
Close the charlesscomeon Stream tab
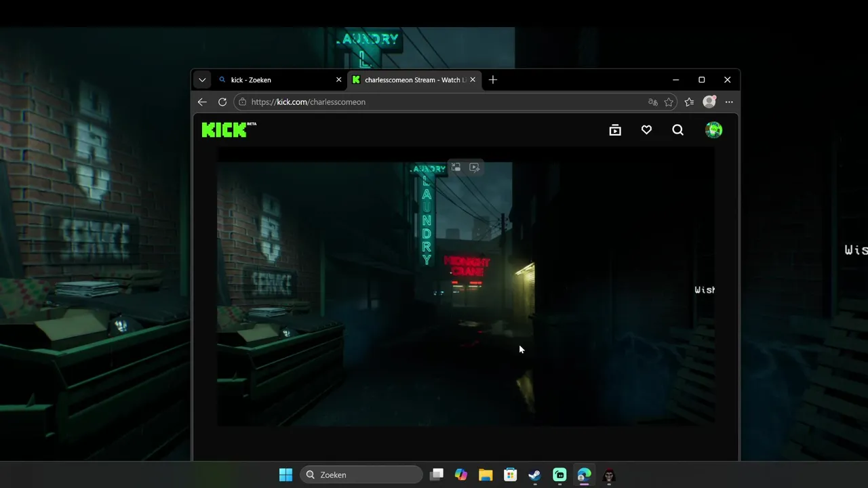(473, 79)
